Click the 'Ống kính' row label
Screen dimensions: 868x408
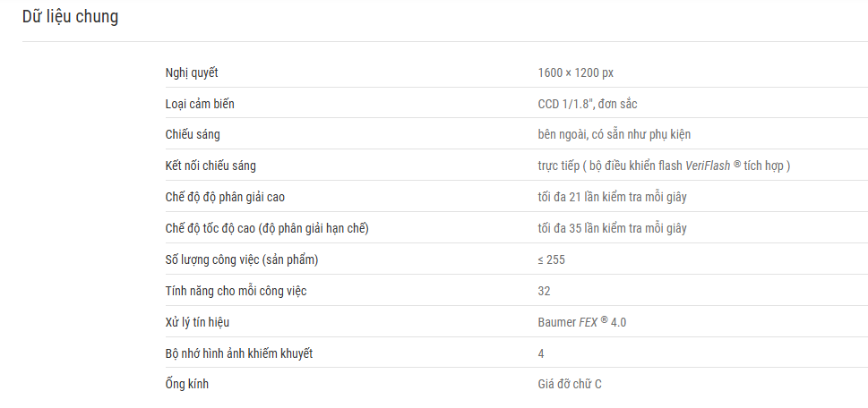[187, 384]
